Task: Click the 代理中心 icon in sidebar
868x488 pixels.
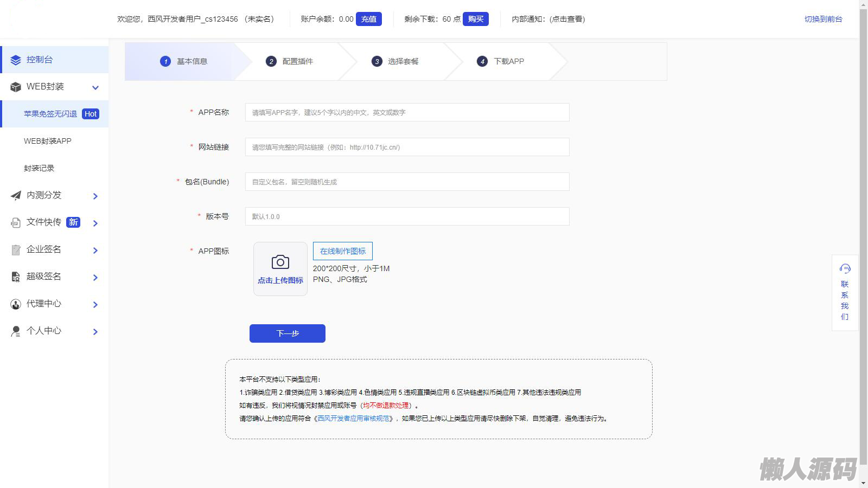Action: click(x=16, y=304)
